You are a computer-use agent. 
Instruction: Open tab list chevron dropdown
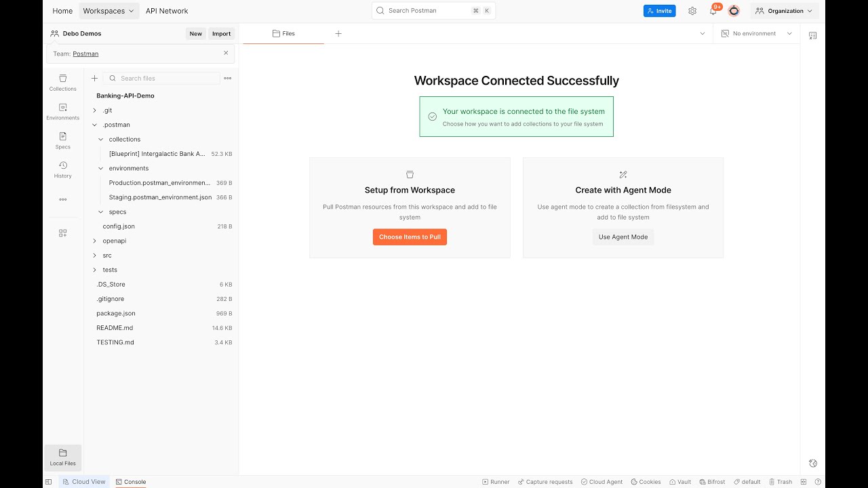pos(703,33)
